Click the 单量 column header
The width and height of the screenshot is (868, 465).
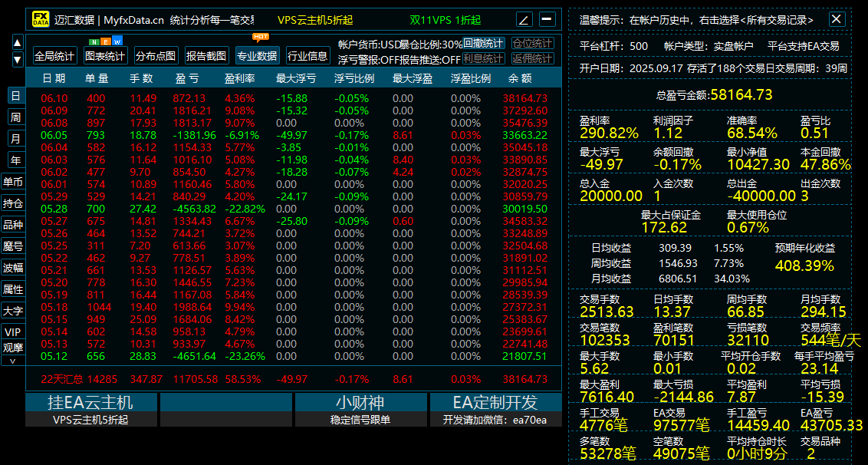point(97,79)
